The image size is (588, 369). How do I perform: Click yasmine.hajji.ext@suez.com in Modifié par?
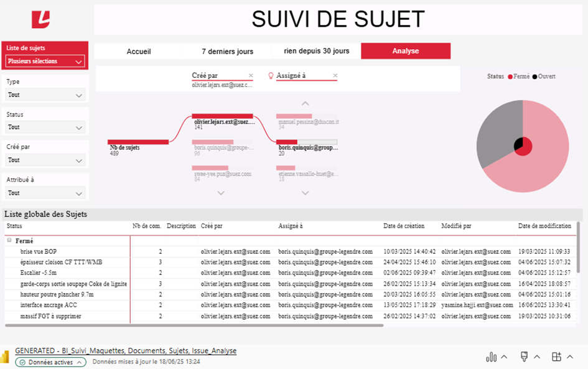[477, 305]
